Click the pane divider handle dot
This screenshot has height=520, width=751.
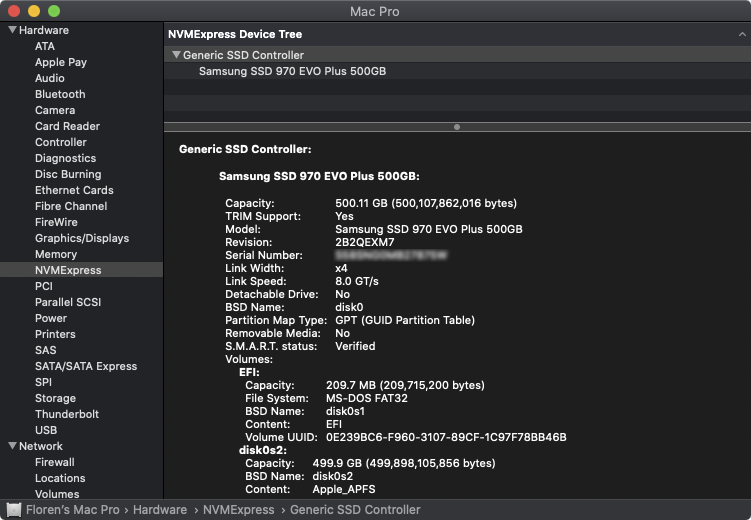point(457,127)
